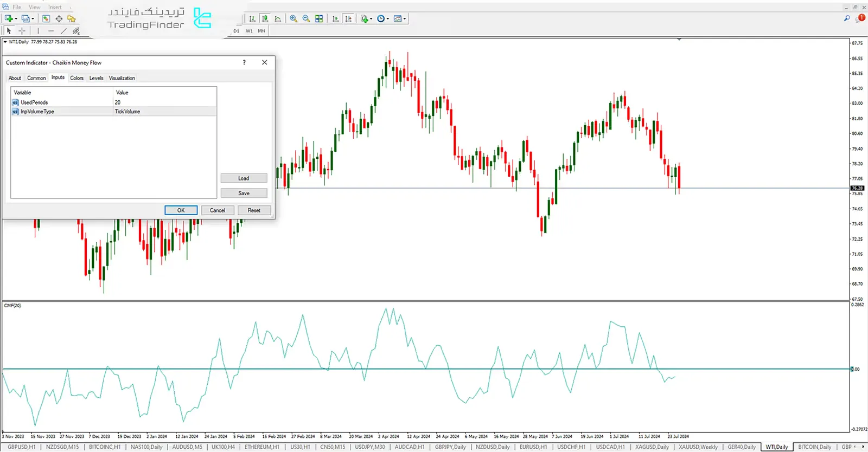The width and height of the screenshot is (868, 452).
Task: Expand the periodicity clock dropdown arrow
Action: pos(388,19)
